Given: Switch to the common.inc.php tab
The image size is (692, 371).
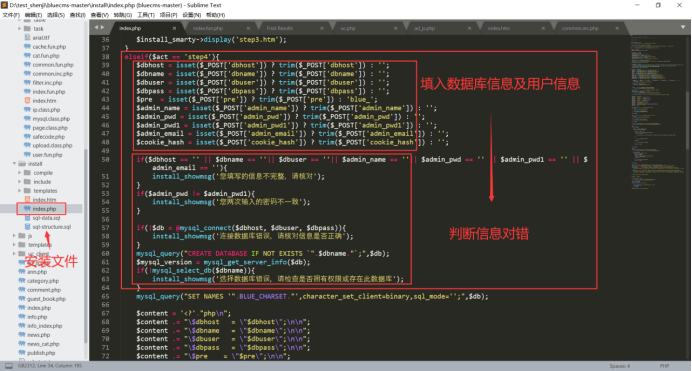Looking at the screenshot, I should click(580, 28).
